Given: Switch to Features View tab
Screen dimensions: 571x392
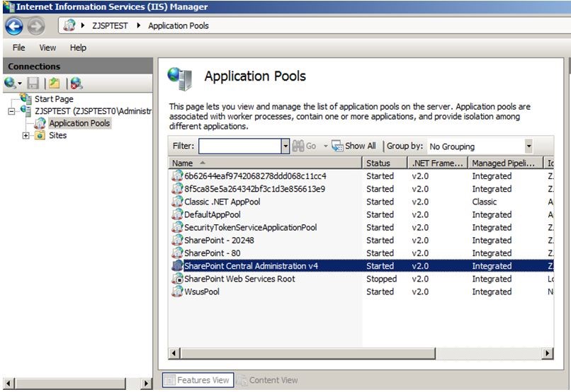Looking at the screenshot, I should tap(198, 381).
